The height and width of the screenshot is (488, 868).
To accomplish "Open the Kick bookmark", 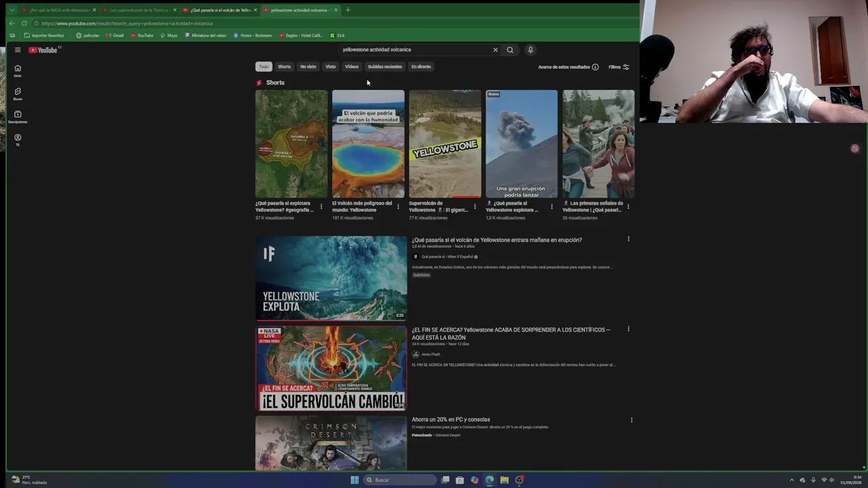I will pyautogui.click(x=337, y=35).
